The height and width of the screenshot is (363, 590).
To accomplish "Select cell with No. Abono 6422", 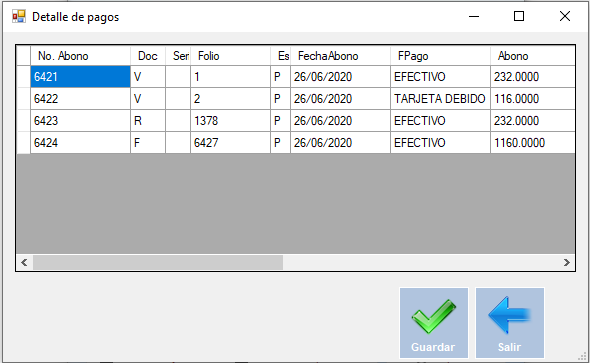I will [80, 99].
